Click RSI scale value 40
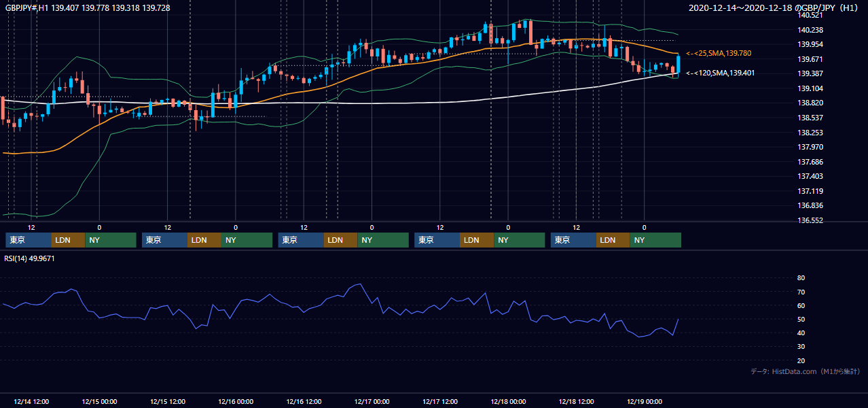 [x=801, y=333]
